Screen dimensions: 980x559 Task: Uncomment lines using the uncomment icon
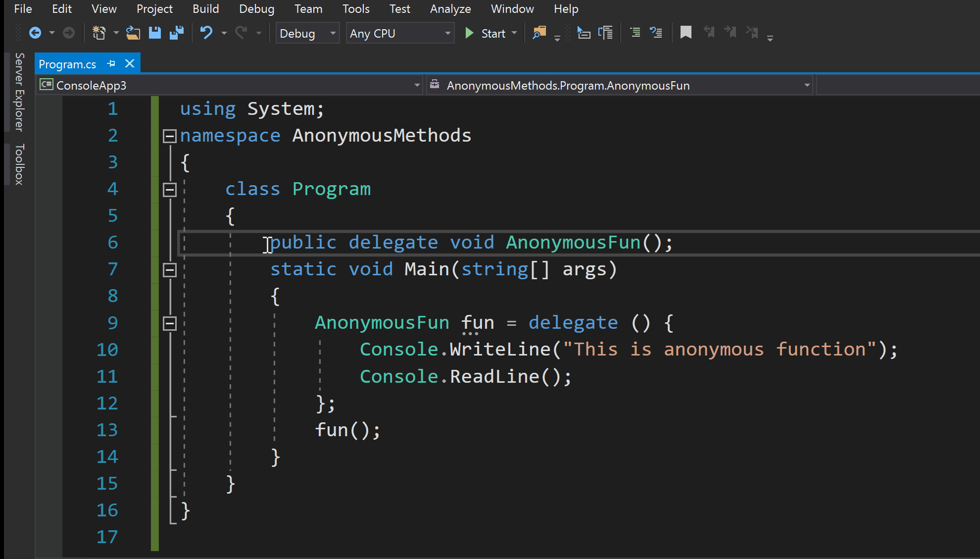coord(656,33)
